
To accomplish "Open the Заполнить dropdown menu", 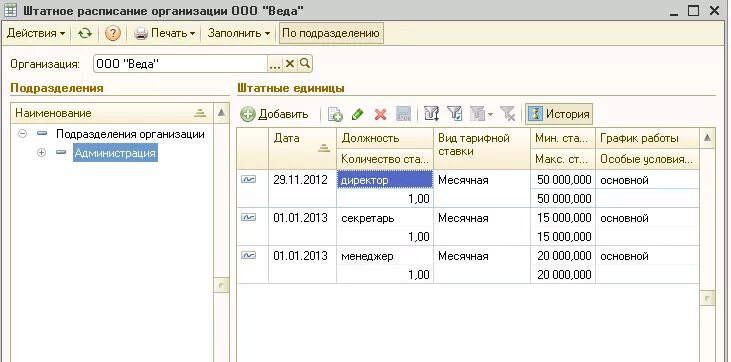I will click(x=239, y=34).
